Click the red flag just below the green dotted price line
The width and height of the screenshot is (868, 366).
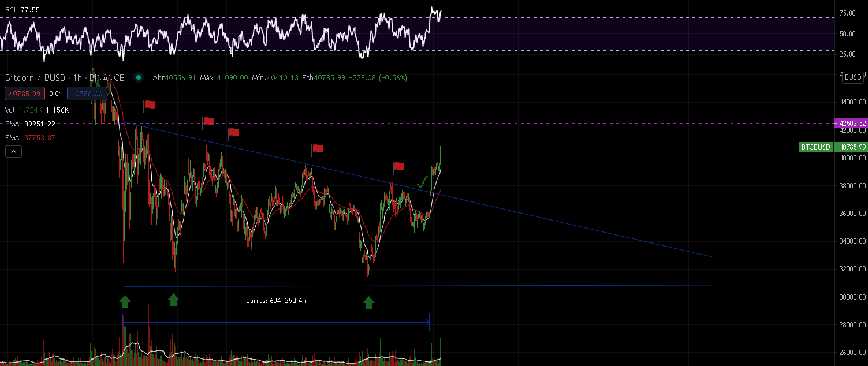coord(317,149)
